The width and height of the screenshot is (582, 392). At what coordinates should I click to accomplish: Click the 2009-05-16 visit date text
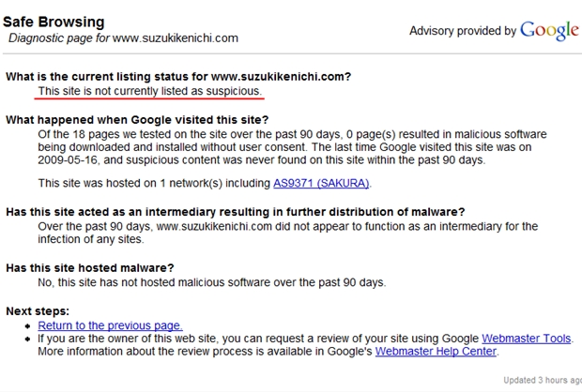pos(68,160)
